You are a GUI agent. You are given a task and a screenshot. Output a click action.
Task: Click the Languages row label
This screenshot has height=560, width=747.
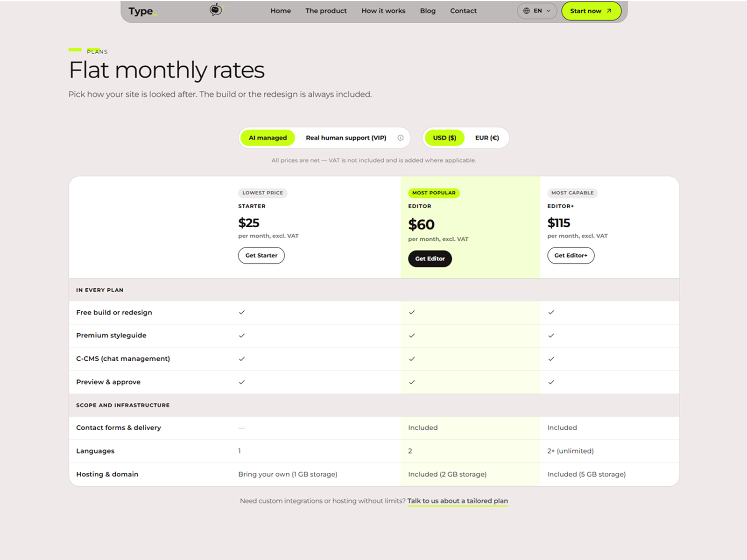click(x=95, y=451)
